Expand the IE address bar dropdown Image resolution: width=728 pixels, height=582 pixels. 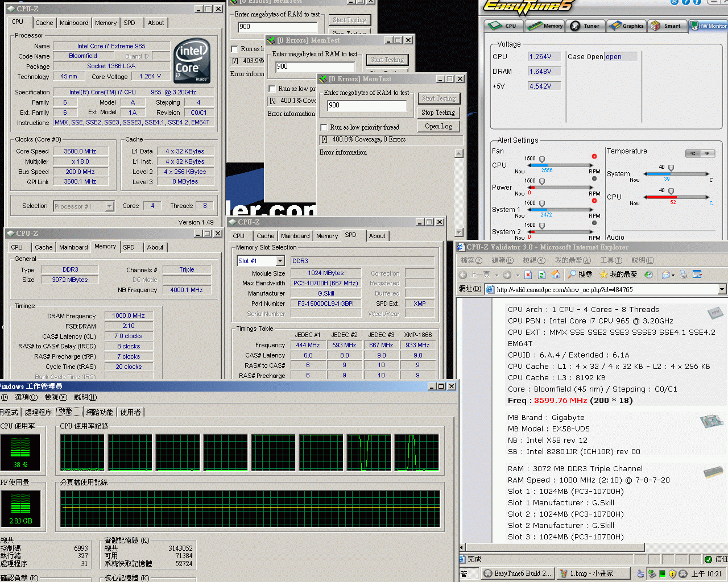722,289
